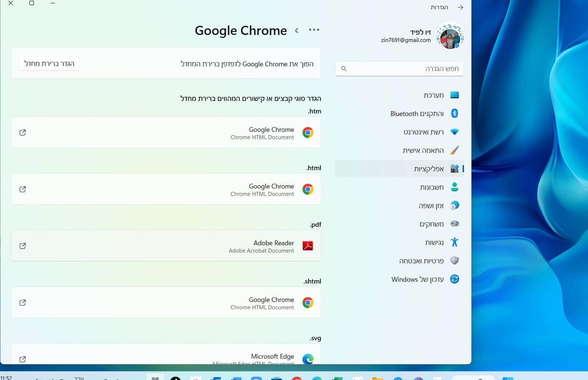Change the default app for .htm files
This screenshot has width=588, height=380.
coord(166,133)
